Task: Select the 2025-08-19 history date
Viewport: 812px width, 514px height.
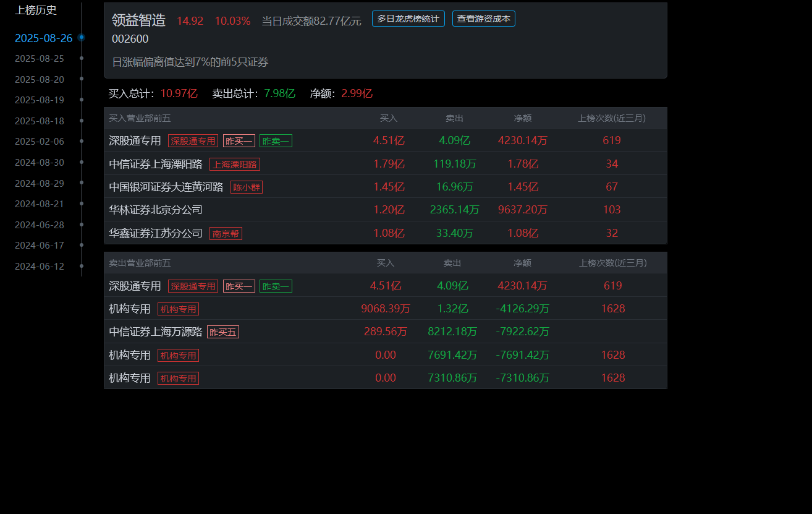Action: point(40,100)
